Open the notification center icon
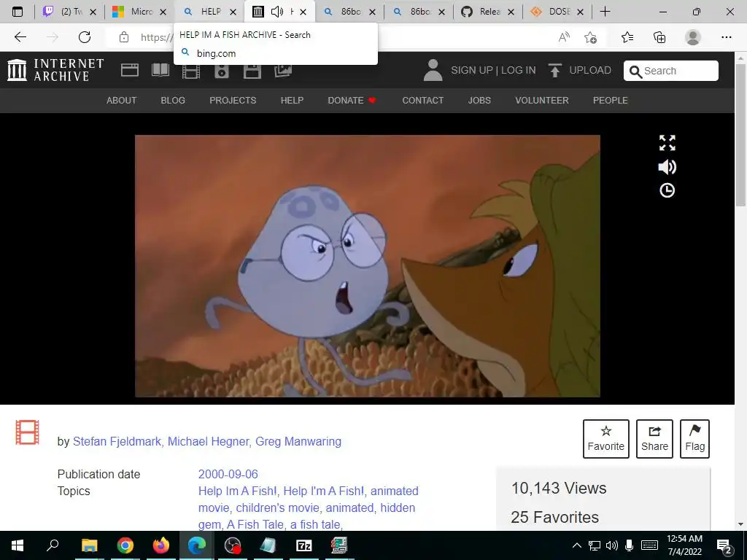This screenshot has width=747, height=560. coord(724,546)
